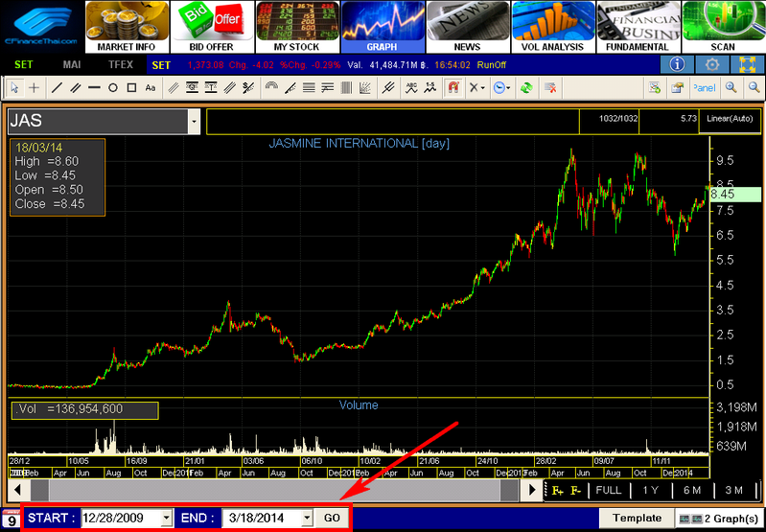Click the 2 Graph(s) button
The width and height of the screenshot is (766, 532).
[x=720, y=518]
